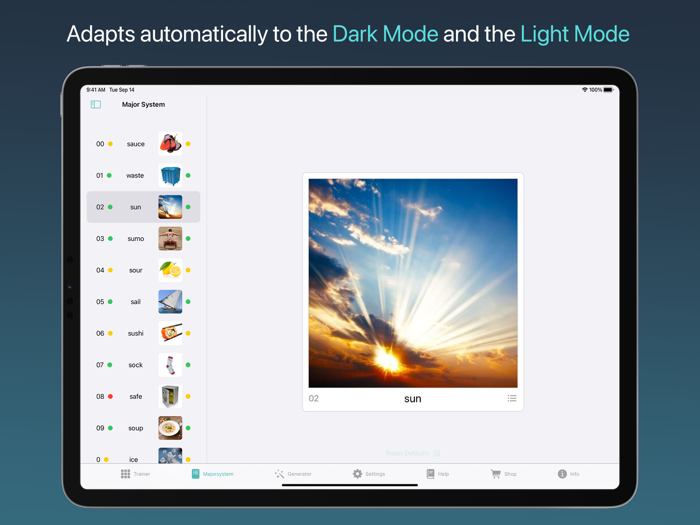Click the ice thumbnail

(170, 455)
